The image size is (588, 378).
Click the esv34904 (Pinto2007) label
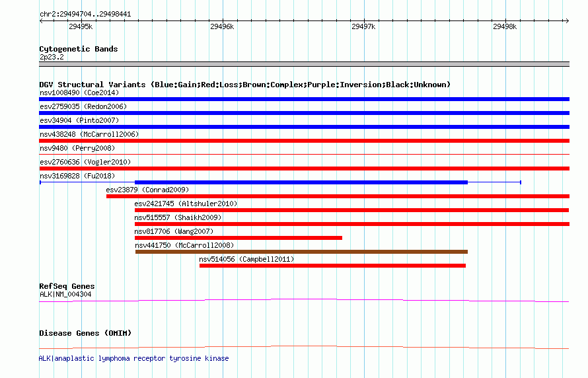pos(79,120)
